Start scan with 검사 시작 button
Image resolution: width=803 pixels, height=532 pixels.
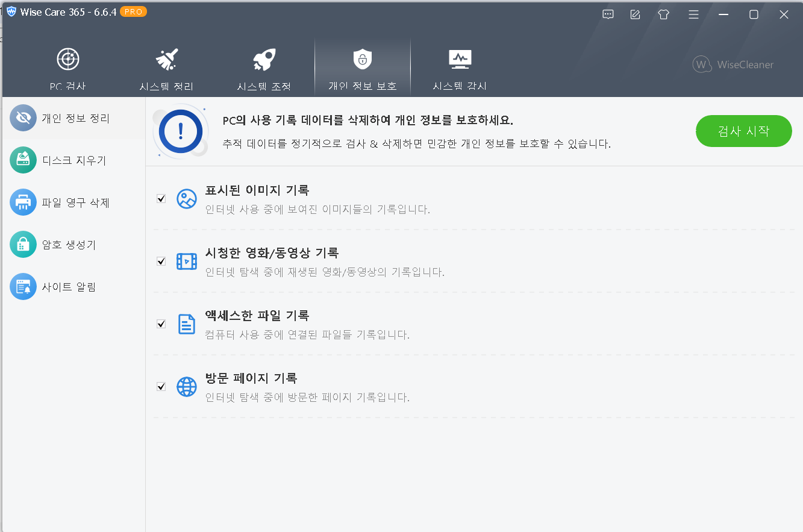coord(744,131)
